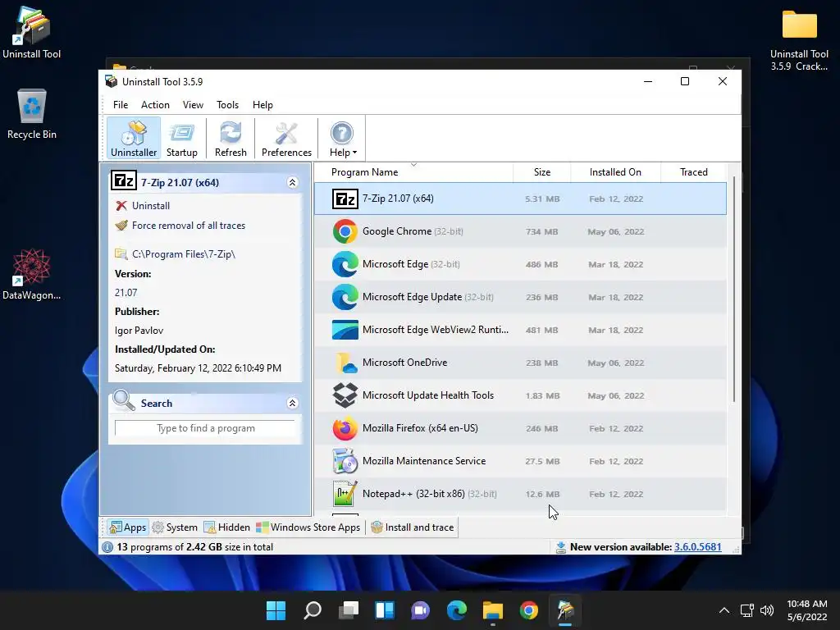Sort by the Program Name column
840x630 pixels.
coord(413,172)
